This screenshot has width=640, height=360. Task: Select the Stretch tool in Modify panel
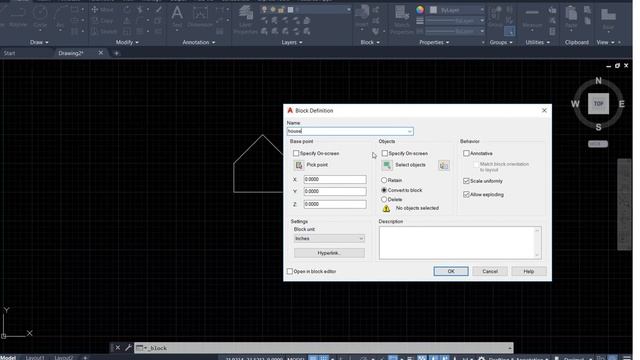pyautogui.click(x=104, y=31)
